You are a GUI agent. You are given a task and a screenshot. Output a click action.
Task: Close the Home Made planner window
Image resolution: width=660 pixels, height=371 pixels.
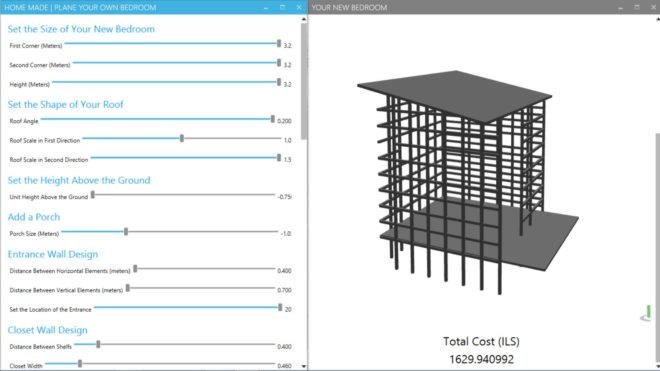coord(299,7)
